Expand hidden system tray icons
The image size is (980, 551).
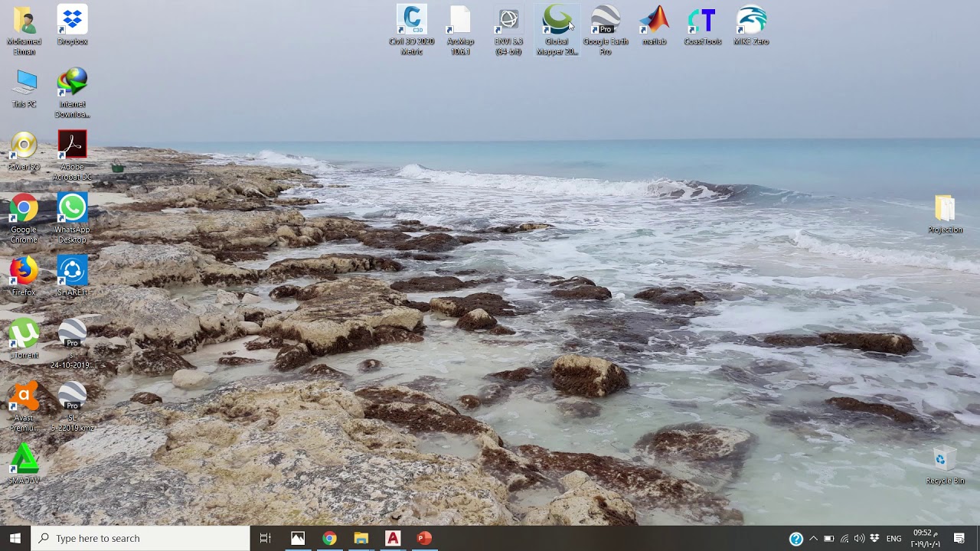pyautogui.click(x=813, y=539)
